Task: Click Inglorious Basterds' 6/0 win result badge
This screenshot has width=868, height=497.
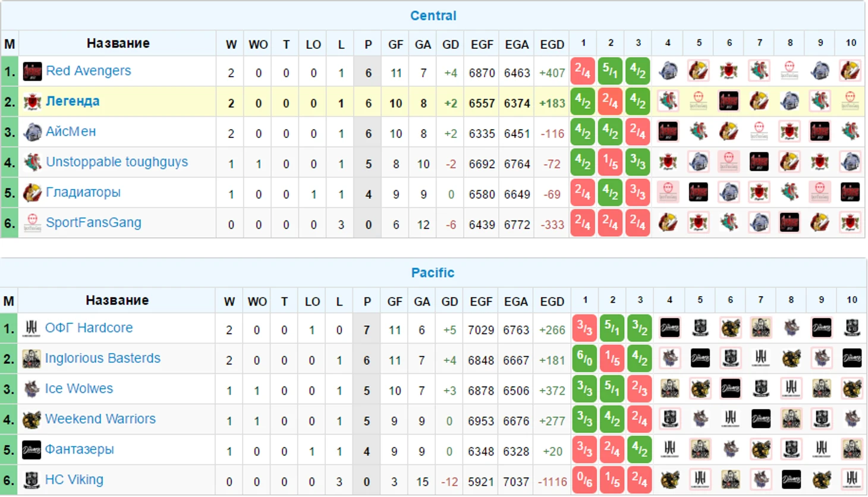Action: 584,358
